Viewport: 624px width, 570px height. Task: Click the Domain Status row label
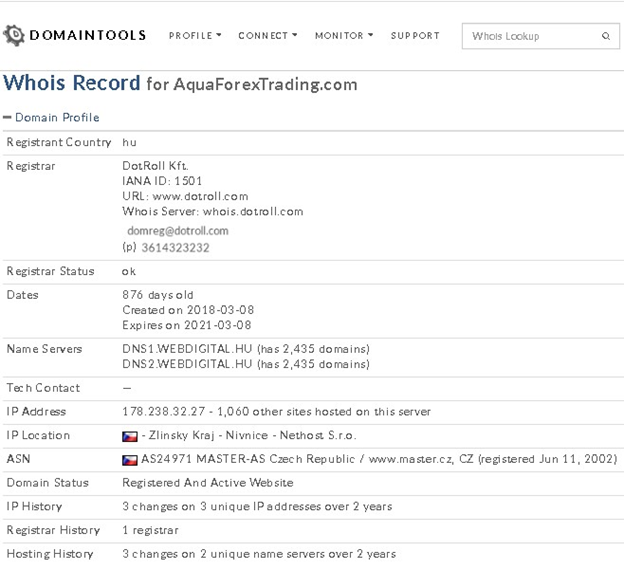[x=47, y=483]
